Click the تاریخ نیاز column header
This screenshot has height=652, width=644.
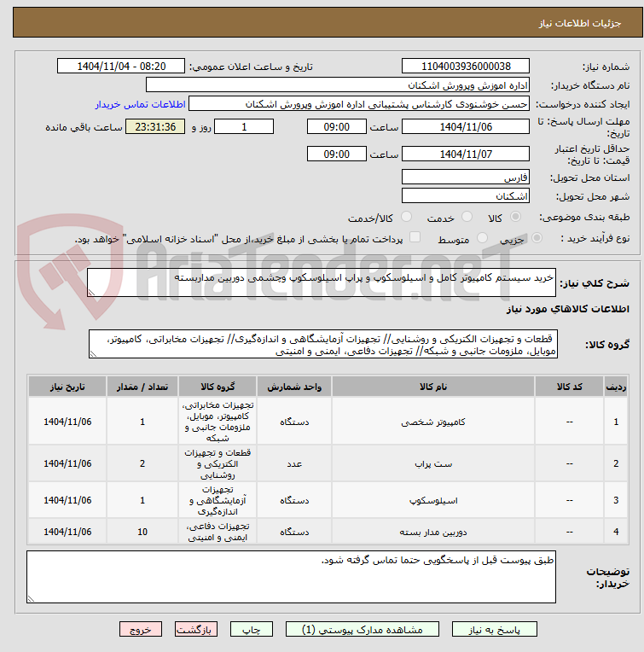(67, 387)
